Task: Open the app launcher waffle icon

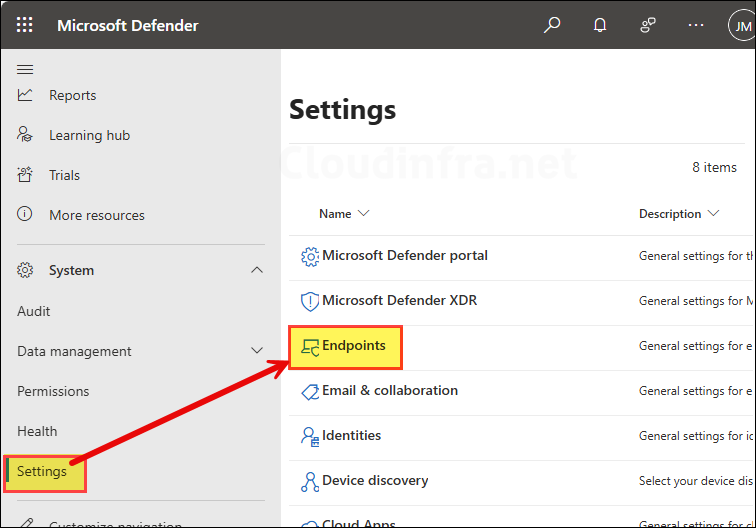Action: [x=25, y=25]
